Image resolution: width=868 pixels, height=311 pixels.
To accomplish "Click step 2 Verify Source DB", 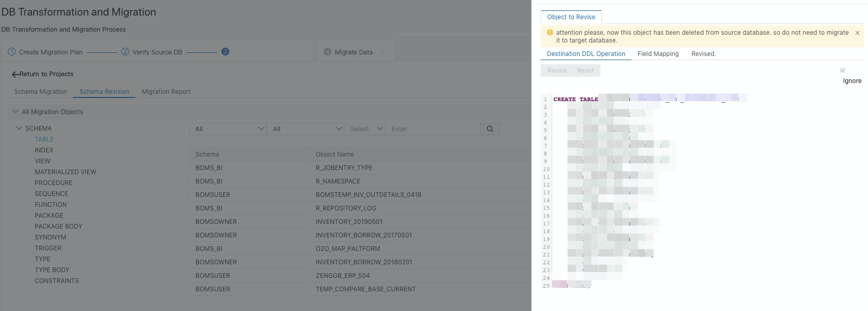I will tap(151, 52).
